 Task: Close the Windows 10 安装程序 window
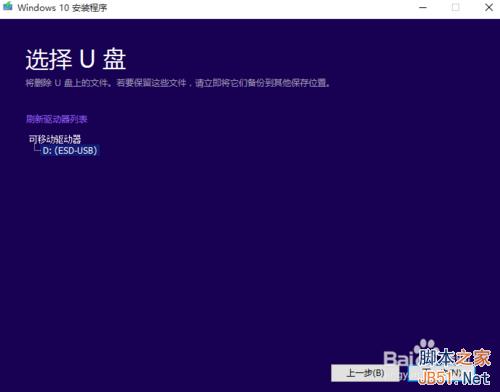[x=489, y=7]
